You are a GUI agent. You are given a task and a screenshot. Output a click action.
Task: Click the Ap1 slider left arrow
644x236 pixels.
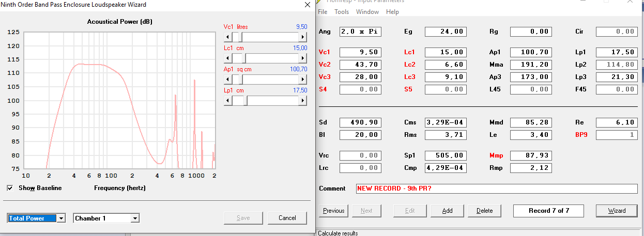coord(227,80)
